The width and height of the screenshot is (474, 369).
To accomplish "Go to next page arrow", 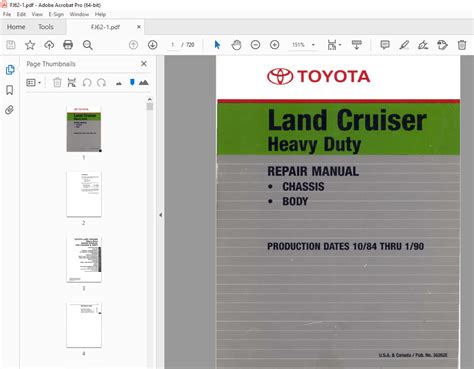I will click(x=153, y=45).
